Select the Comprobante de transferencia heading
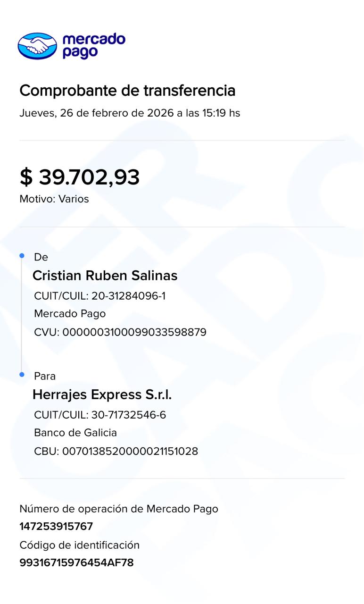364x604 pixels. [x=127, y=90]
